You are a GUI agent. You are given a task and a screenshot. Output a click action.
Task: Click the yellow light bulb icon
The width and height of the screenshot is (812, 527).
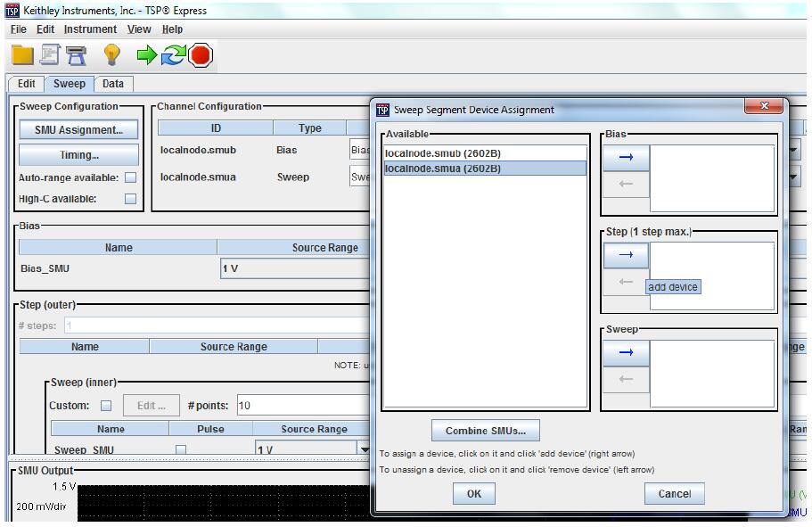(112, 55)
